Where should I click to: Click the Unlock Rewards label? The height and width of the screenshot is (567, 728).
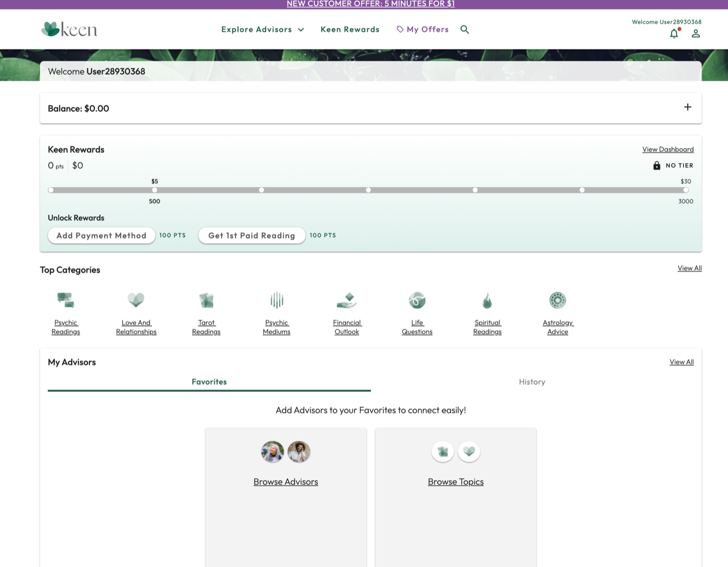76,218
